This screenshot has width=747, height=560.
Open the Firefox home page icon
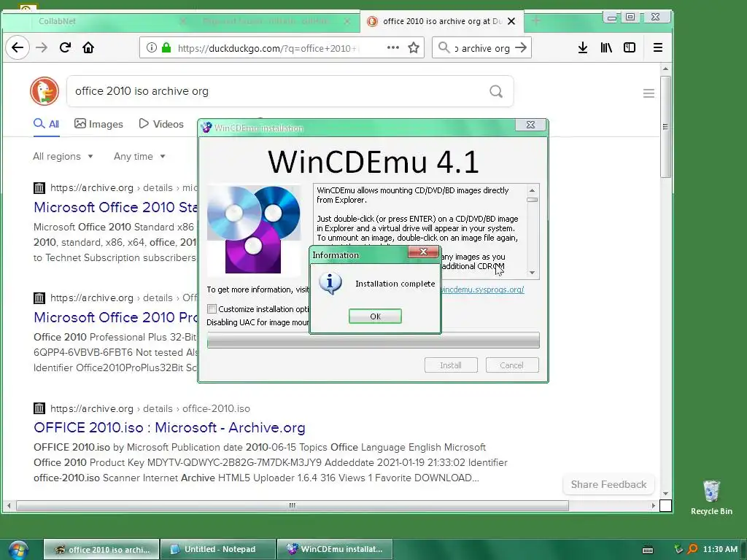88,47
